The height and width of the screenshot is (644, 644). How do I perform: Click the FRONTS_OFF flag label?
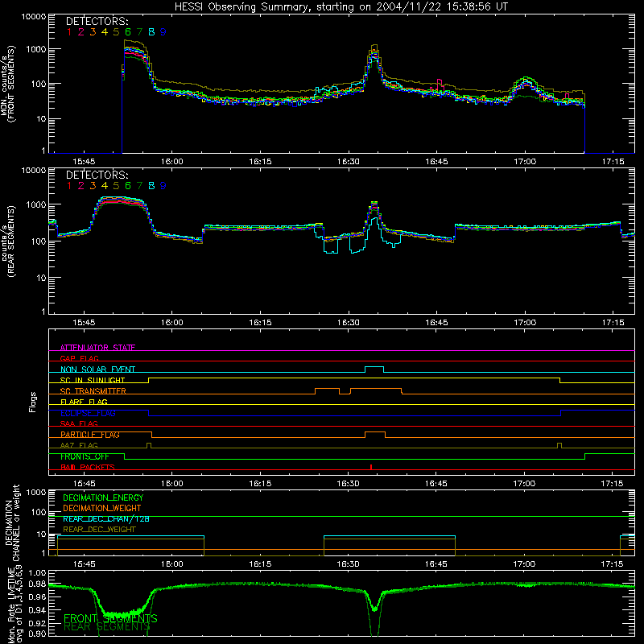click(x=85, y=456)
